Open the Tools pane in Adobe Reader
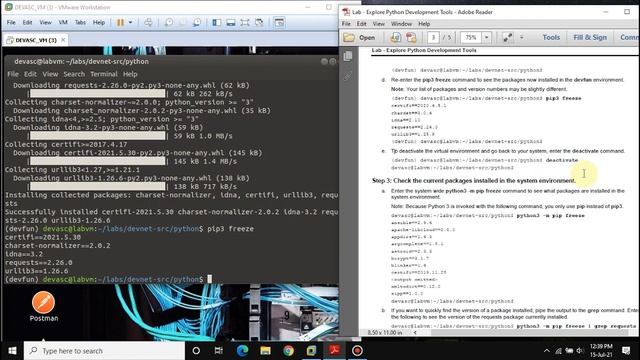This screenshot has height=360, width=640. pyautogui.click(x=551, y=37)
